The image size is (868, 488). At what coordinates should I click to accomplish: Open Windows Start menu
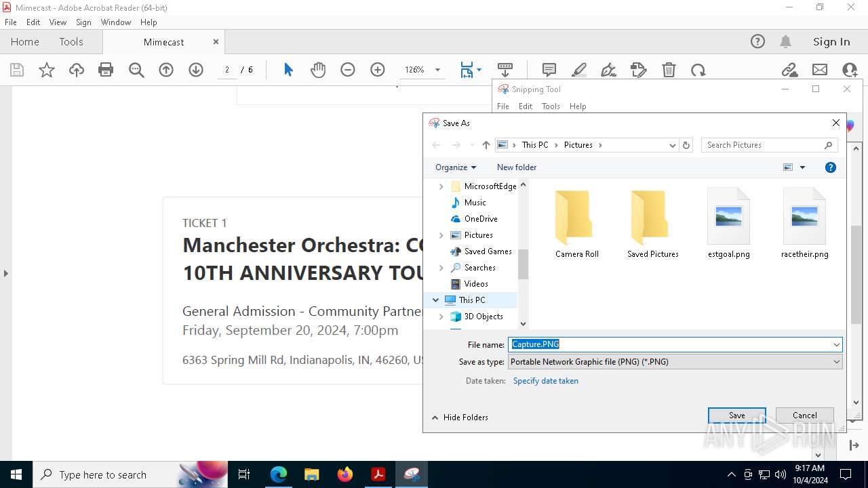(16, 474)
